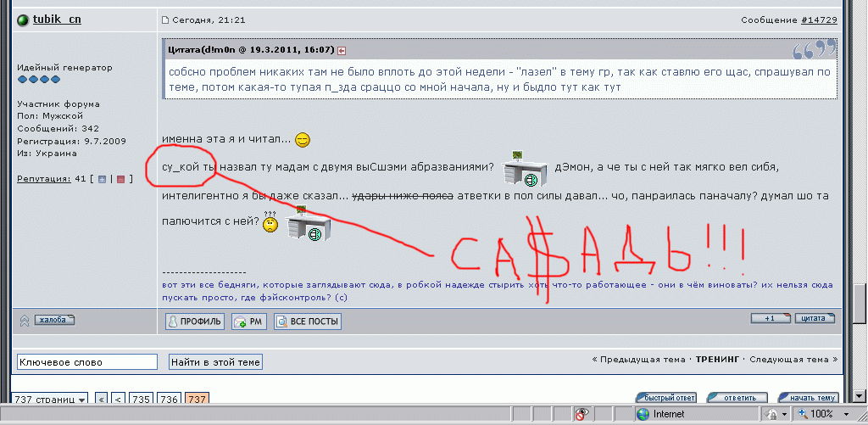Click the scroll-to-top arrows icon beside жалоба
Screen dimensions: 868x425
[25, 321]
